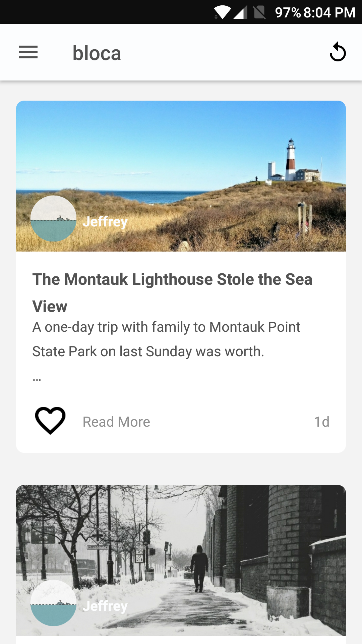Tap the 8:04 PM clock
Viewport: 362px width, 644px height.
(x=329, y=12)
